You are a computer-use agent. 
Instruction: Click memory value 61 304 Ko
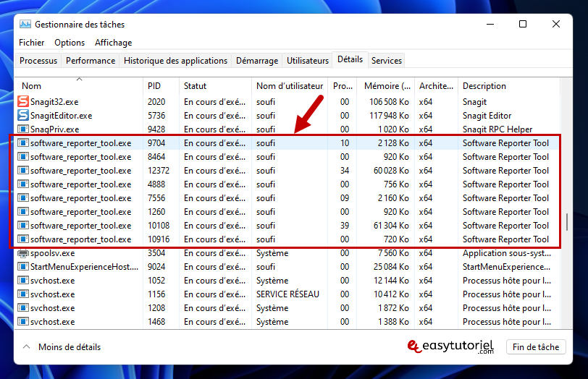(391, 226)
